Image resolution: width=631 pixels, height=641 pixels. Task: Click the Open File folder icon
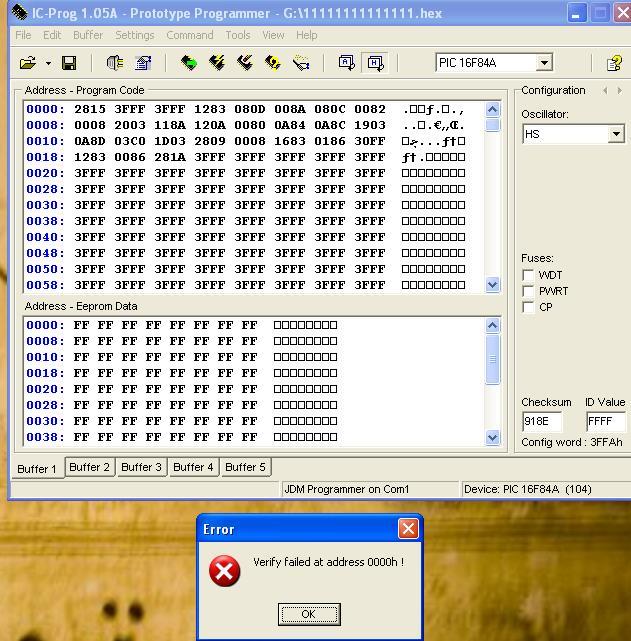pyautogui.click(x=27, y=63)
